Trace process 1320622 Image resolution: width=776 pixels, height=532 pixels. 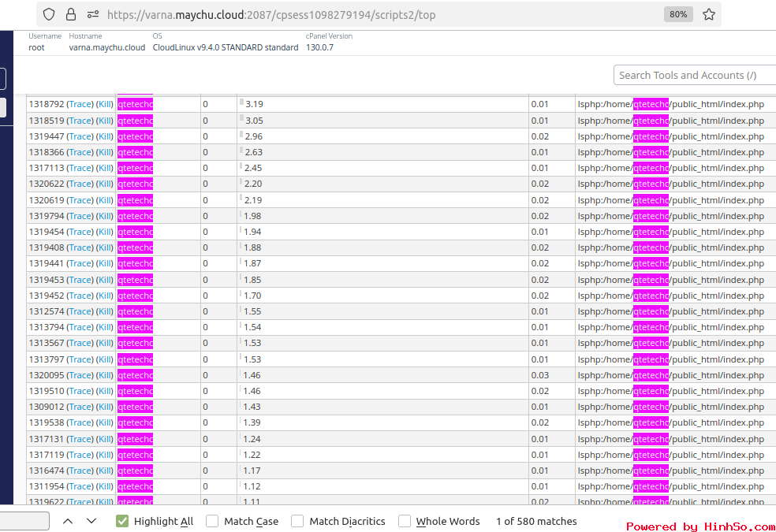tap(80, 184)
